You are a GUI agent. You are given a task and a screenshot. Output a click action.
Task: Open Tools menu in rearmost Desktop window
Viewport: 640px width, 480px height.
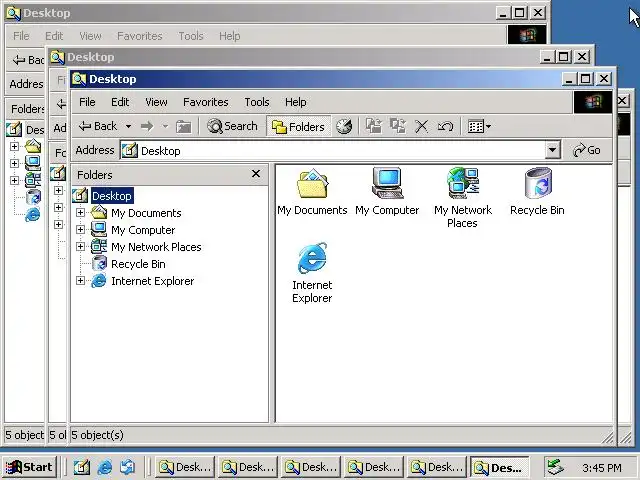click(x=191, y=36)
